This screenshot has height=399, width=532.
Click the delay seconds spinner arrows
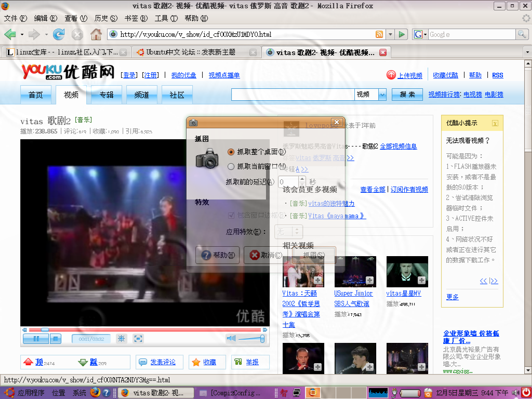(x=302, y=182)
